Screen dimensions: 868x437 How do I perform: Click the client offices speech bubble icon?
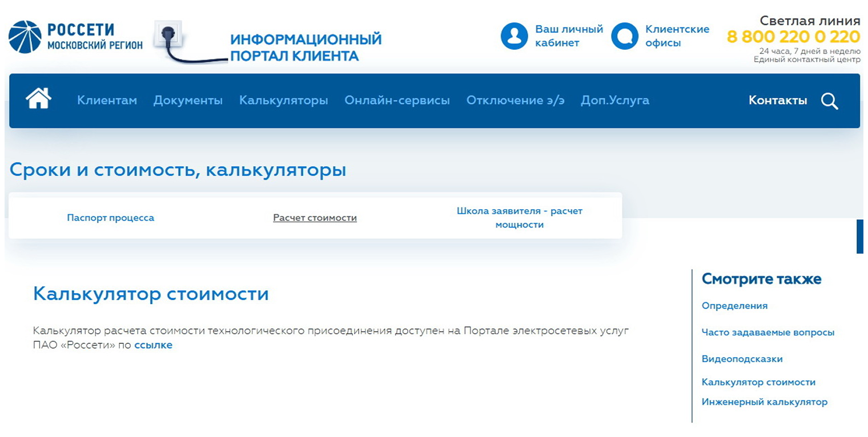[x=624, y=35]
